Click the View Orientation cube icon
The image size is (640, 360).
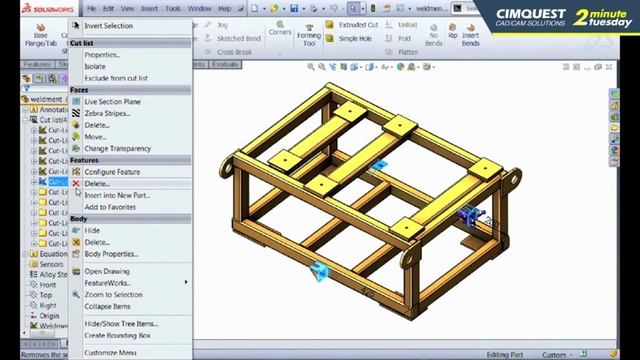[x=354, y=67]
